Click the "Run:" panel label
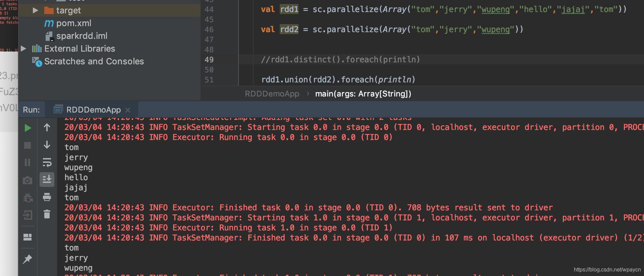The height and width of the screenshot is (276, 644). pyautogui.click(x=31, y=110)
